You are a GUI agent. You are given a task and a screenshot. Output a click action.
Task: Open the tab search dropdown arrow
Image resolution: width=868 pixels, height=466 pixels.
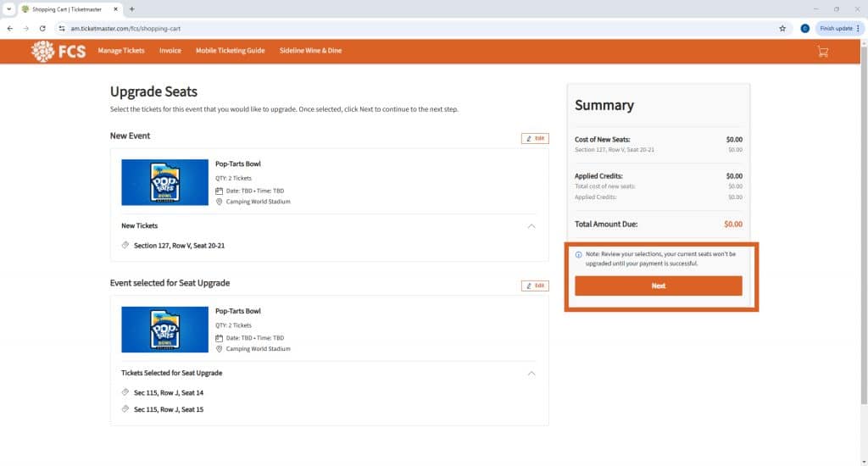[x=8, y=9]
